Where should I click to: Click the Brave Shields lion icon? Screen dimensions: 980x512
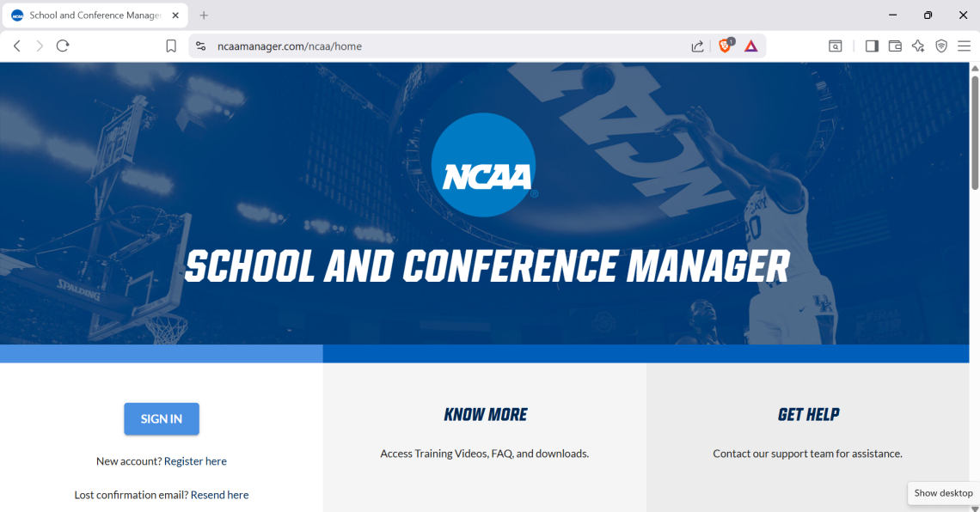726,46
